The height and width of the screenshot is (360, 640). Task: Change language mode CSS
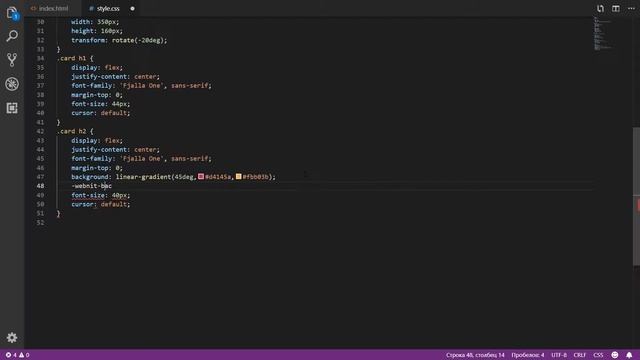[x=598, y=355]
